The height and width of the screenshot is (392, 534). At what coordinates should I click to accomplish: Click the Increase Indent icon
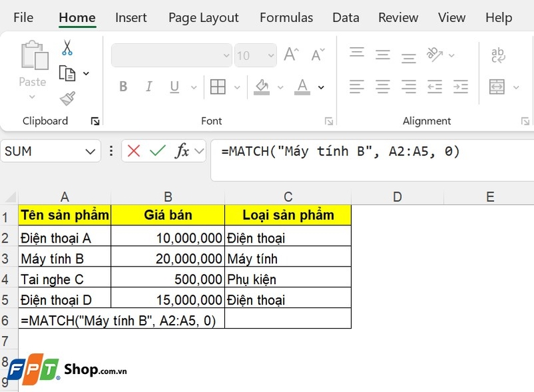(x=461, y=87)
